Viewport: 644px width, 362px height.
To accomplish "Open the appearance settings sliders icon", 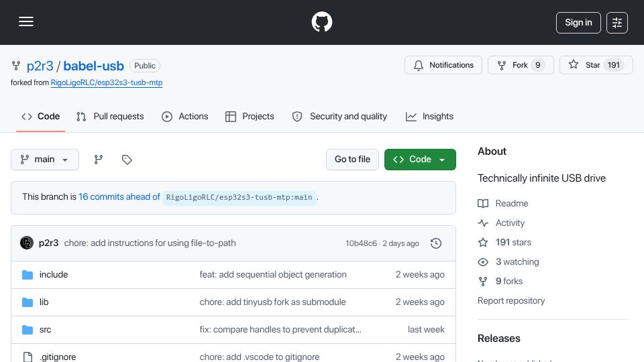I will click(617, 23).
